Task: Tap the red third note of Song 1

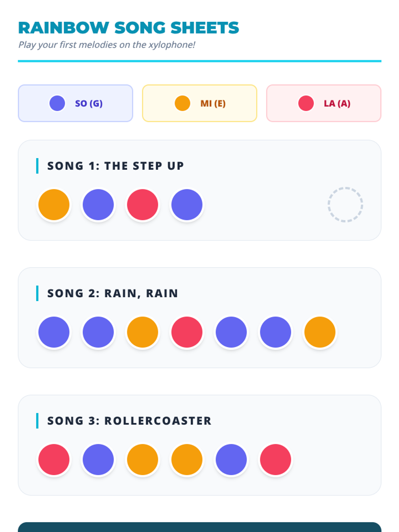Action: coord(142,204)
